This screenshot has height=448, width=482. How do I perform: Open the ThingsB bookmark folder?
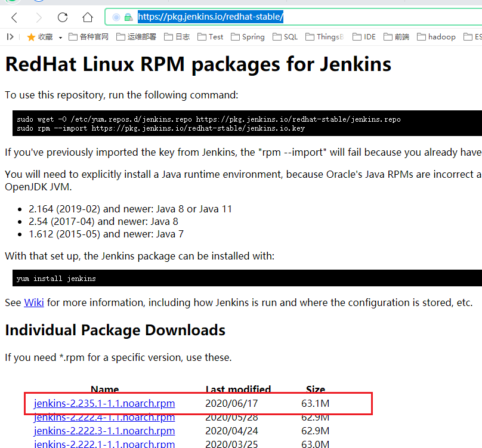coord(325,37)
